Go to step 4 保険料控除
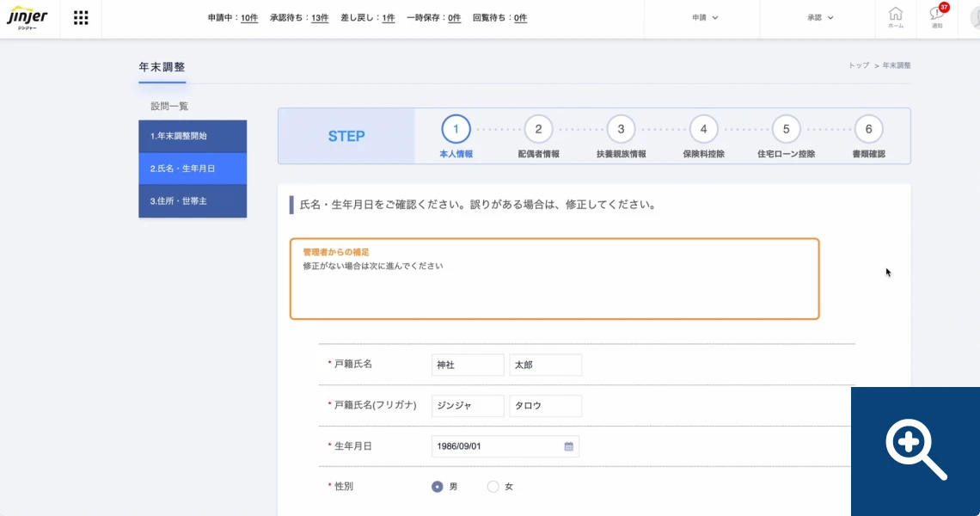The image size is (980, 516). pos(703,137)
